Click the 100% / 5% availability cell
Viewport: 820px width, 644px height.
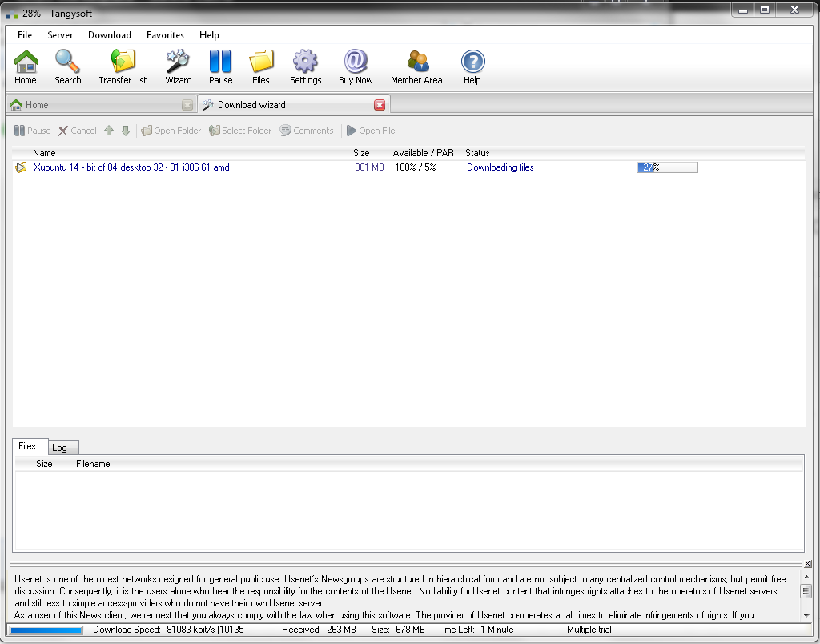(416, 167)
